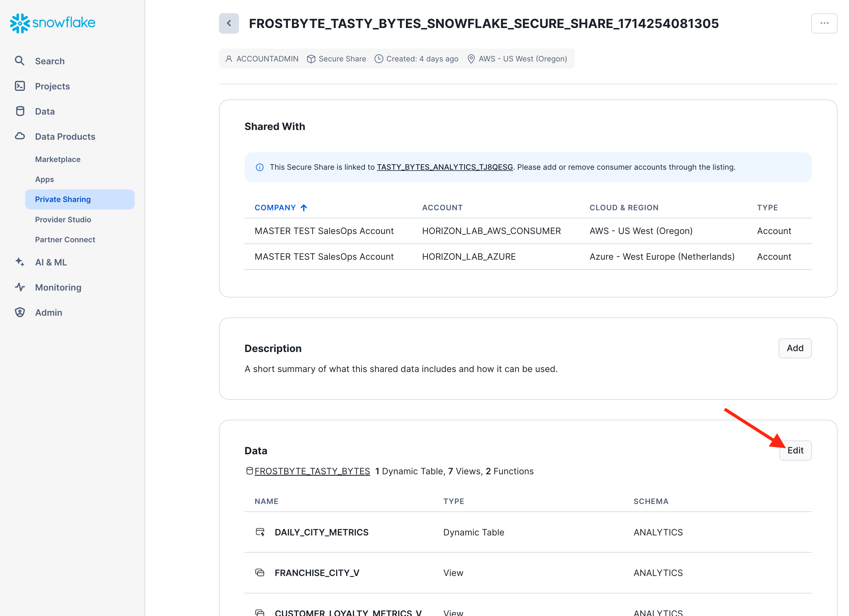849x616 pixels.
Task: Click the AI & ML sparkle icon
Action: (20, 262)
